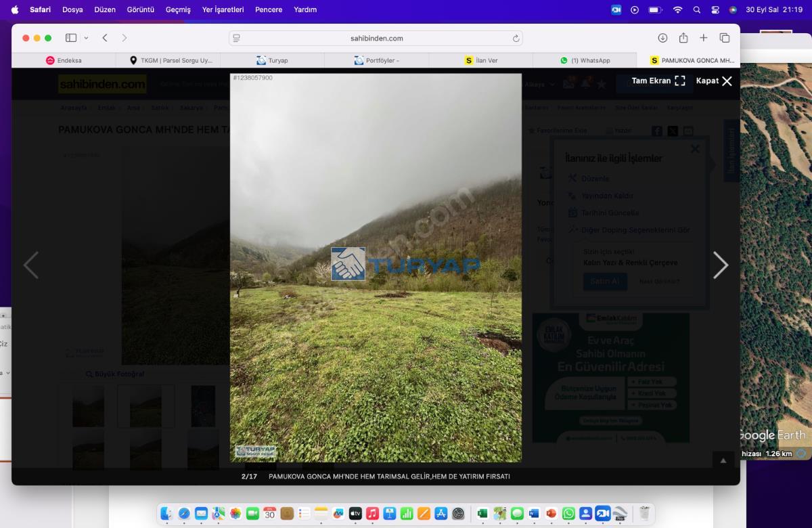Enter full screen with Tam Ekran
812x528 pixels.
[658, 81]
